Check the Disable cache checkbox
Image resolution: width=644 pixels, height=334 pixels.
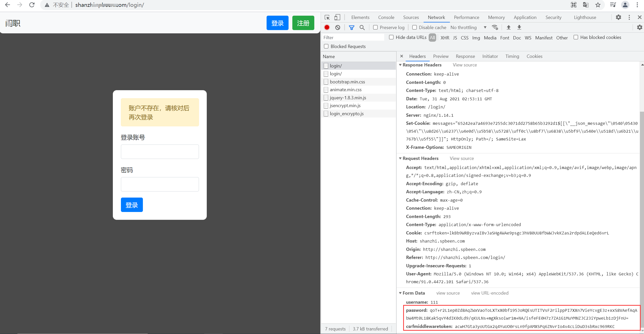point(415,27)
